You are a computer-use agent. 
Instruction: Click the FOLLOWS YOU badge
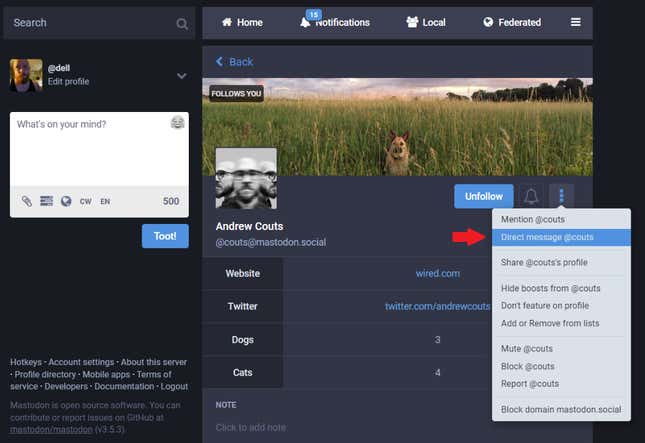click(236, 94)
